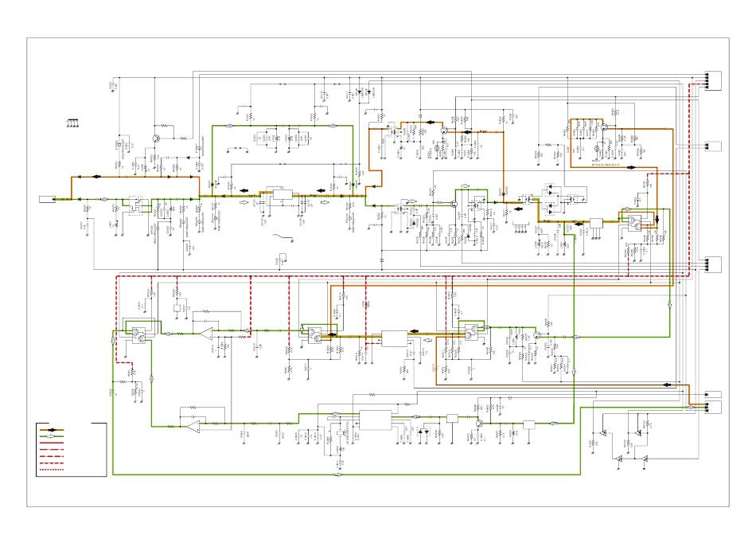The height and width of the screenshot is (535, 756).
Task: Select the mixer circle right of the lower switch IC
Action: 536,335
